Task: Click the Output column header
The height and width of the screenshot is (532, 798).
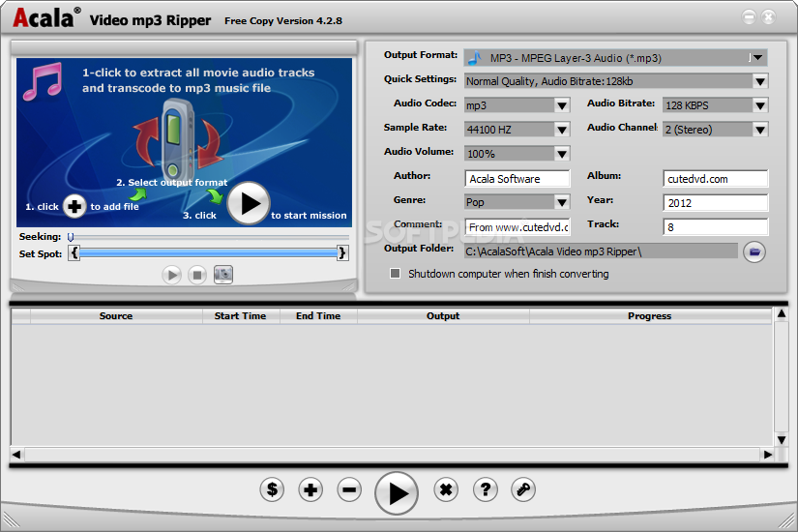Action: pos(443,315)
